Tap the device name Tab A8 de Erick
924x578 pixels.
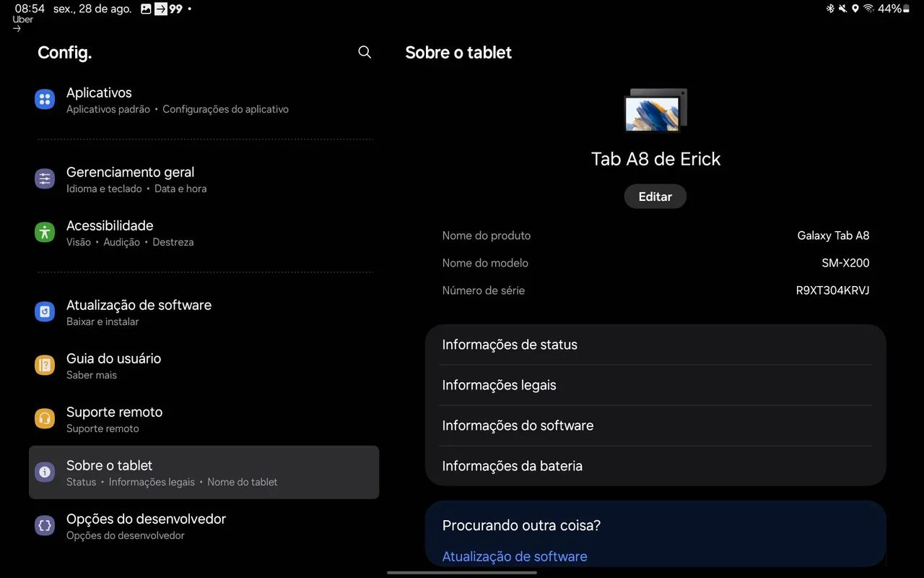click(x=655, y=159)
